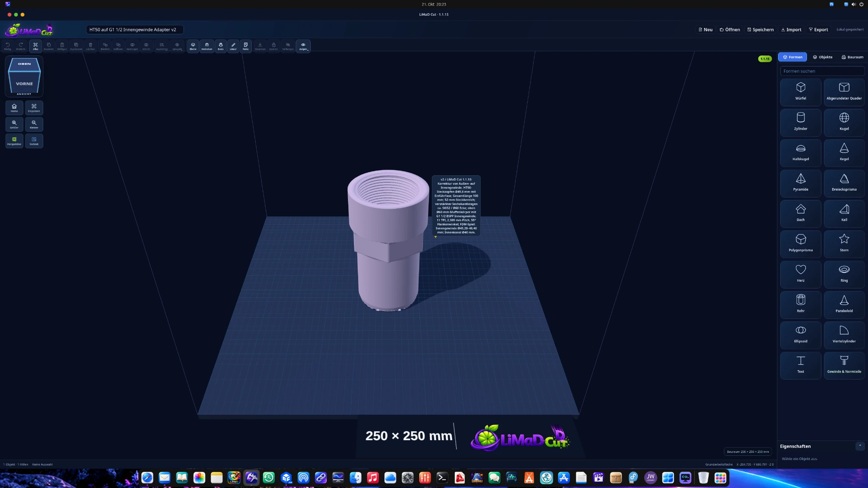Click the Andocken toolbar icon

207,46
